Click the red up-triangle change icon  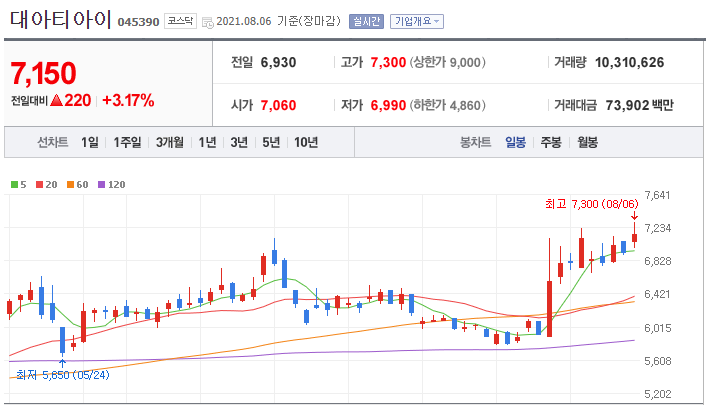(x=56, y=100)
